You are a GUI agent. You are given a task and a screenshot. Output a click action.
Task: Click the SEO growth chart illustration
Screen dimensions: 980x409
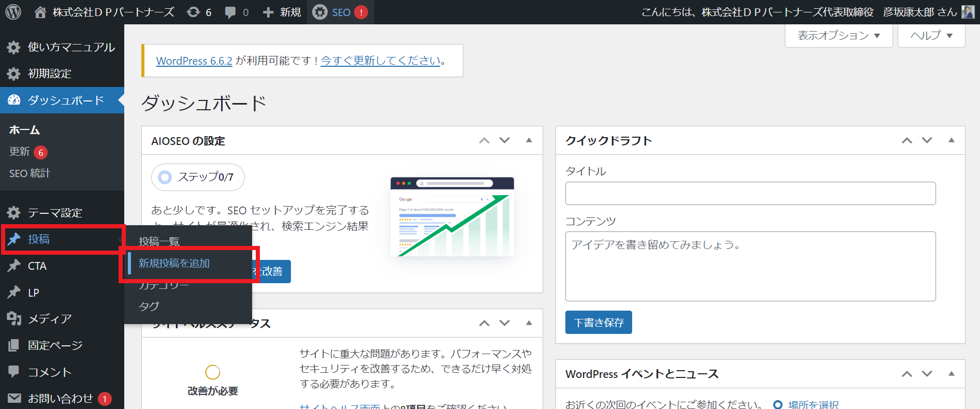452,216
